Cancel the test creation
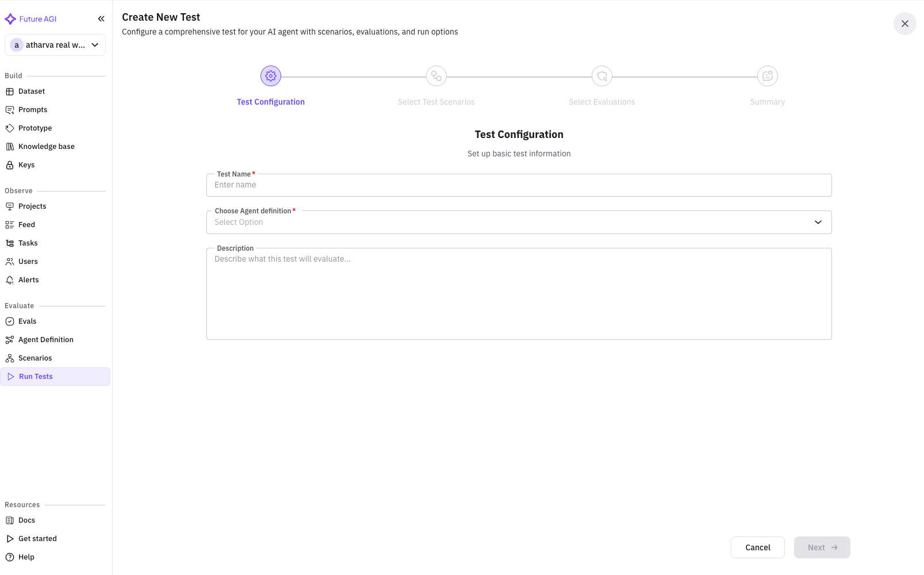The image size is (924, 575). pyautogui.click(x=757, y=547)
